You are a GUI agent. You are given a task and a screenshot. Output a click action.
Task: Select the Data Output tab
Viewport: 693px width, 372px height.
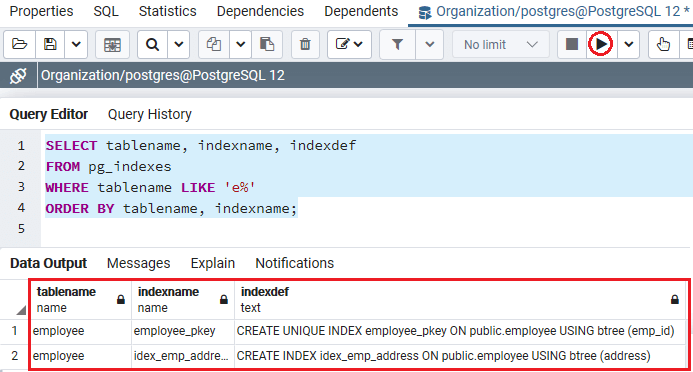(49, 263)
